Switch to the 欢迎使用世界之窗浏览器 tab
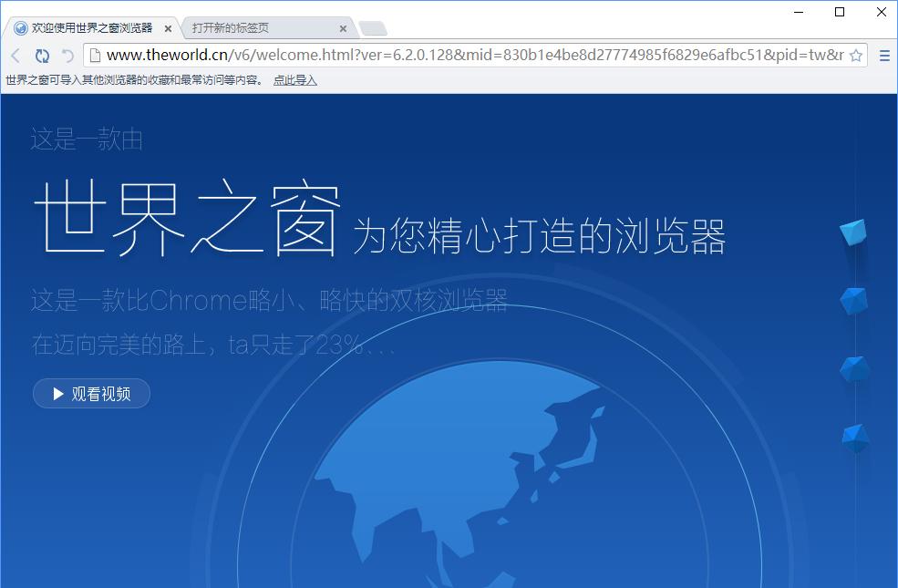 (92, 28)
